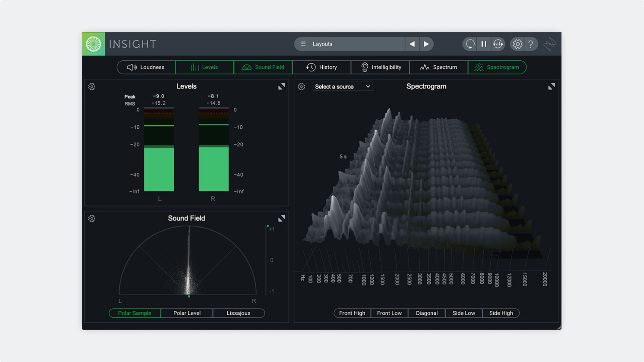This screenshot has height=362, width=644.
Task: Click the playback loop icon
Action: [x=470, y=44]
